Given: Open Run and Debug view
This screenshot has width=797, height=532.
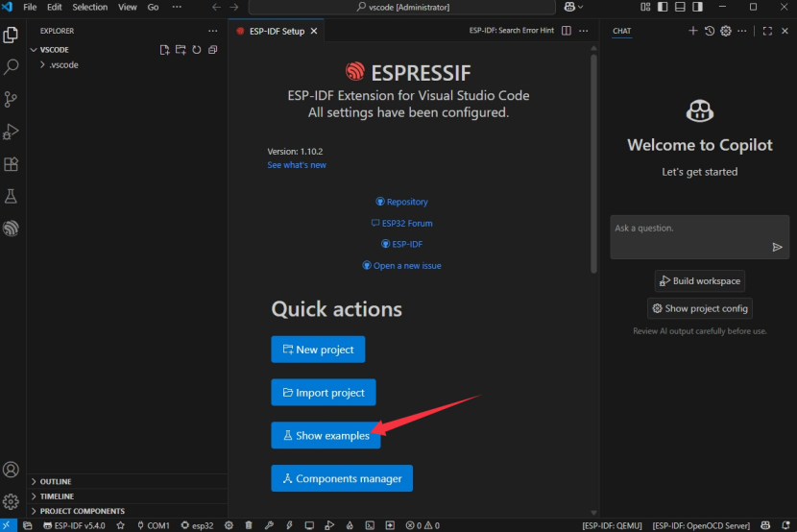Looking at the screenshot, I should (11, 132).
